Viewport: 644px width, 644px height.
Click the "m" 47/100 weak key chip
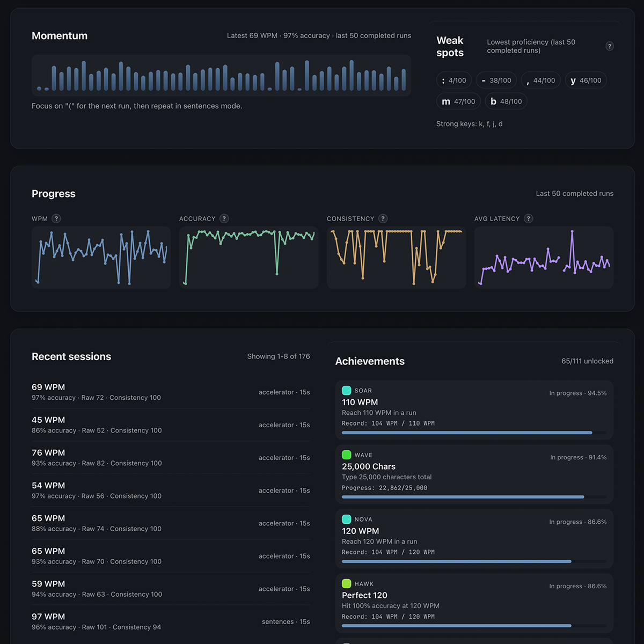pyautogui.click(x=458, y=101)
